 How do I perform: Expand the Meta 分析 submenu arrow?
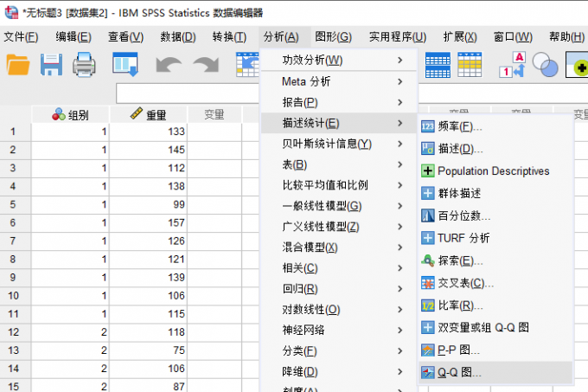tap(400, 81)
